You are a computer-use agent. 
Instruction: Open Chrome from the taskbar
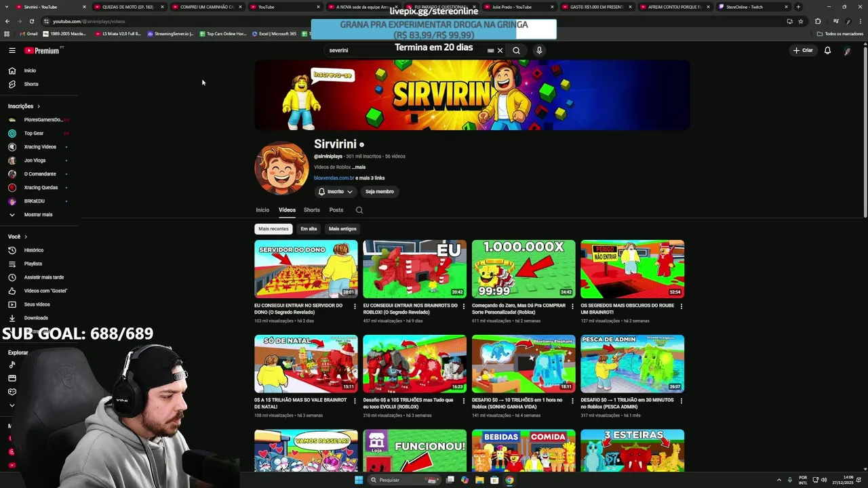(509, 480)
